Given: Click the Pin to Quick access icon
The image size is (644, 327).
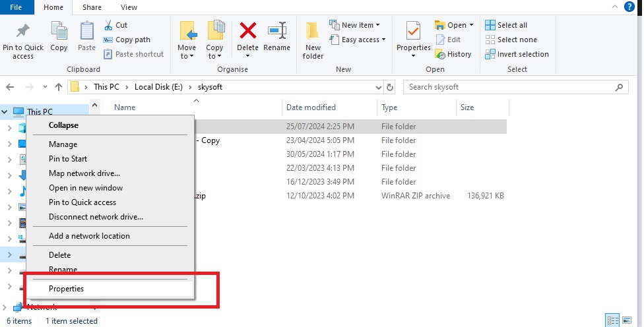Looking at the screenshot, I should [x=23, y=32].
